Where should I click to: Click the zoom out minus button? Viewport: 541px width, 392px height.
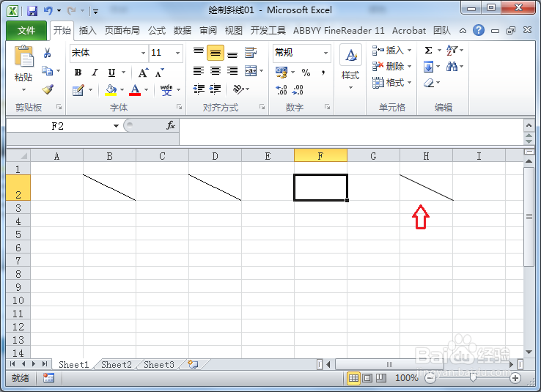point(430,378)
